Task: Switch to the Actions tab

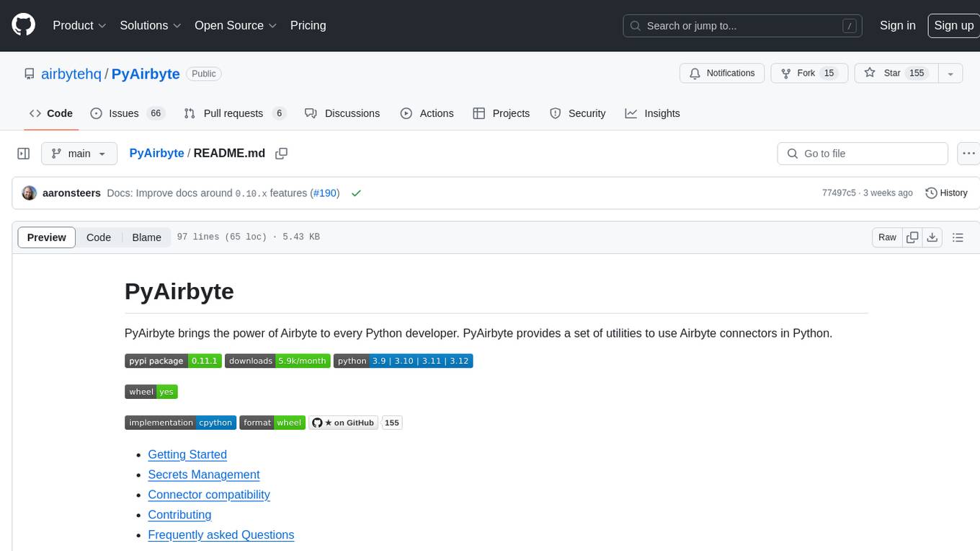Action: pyautogui.click(x=427, y=113)
